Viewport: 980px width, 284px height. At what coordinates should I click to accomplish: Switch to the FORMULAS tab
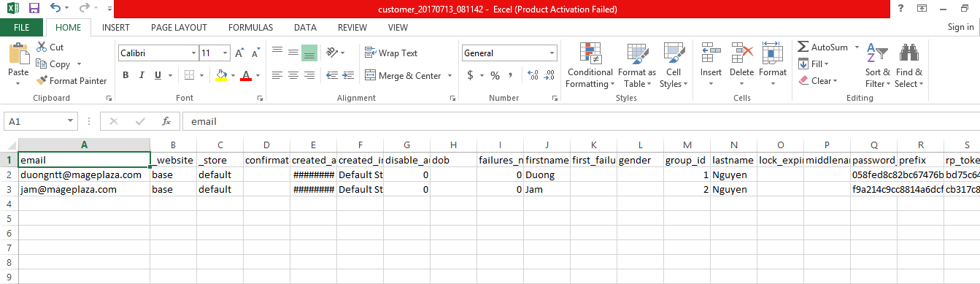pos(250,28)
